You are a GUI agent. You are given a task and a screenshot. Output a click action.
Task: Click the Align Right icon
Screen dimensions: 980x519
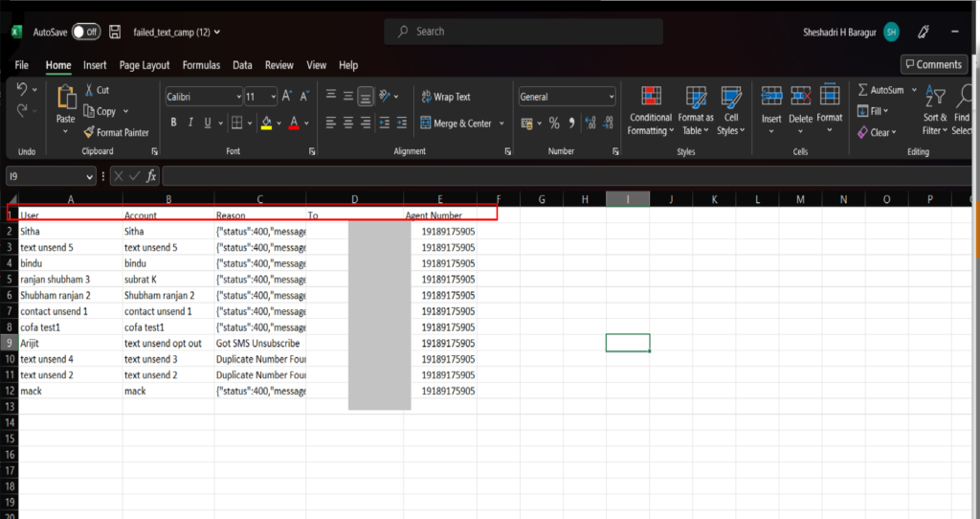click(x=366, y=124)
